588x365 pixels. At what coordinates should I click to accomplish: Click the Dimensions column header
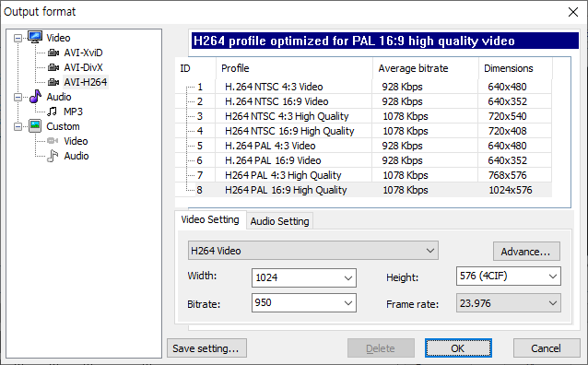click(515, 68)
